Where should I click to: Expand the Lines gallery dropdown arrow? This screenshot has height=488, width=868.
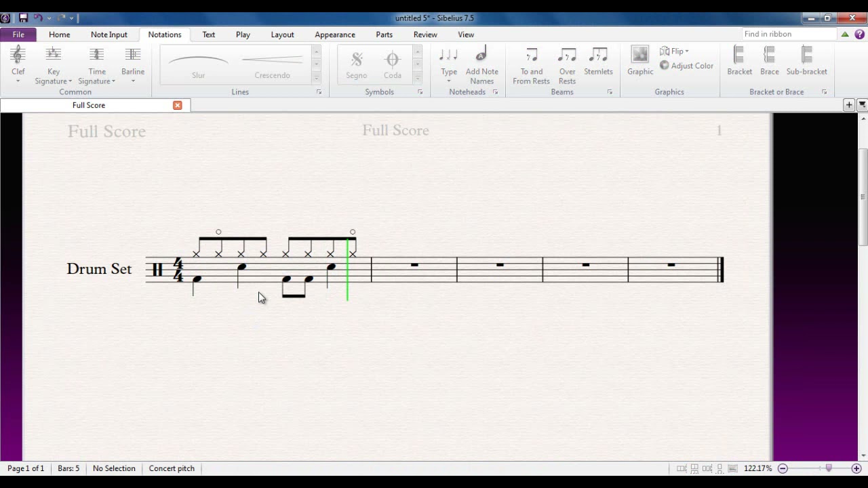(x=316, y=78)
